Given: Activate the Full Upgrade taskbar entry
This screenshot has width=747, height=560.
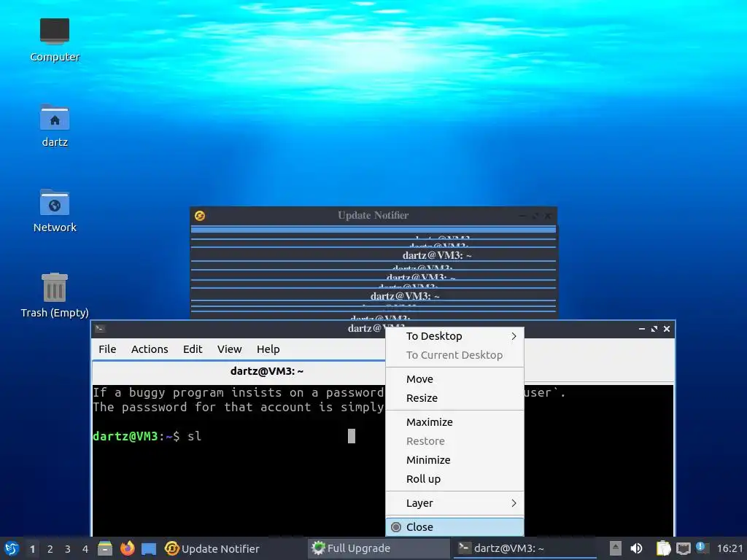Looking at the screenshot, I should tap(379, 548).
